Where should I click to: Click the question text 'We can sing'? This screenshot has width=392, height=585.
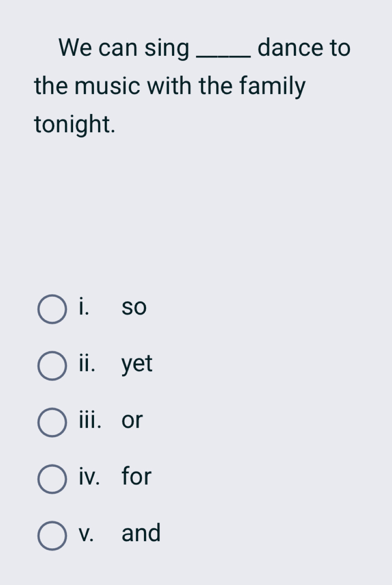123,48
